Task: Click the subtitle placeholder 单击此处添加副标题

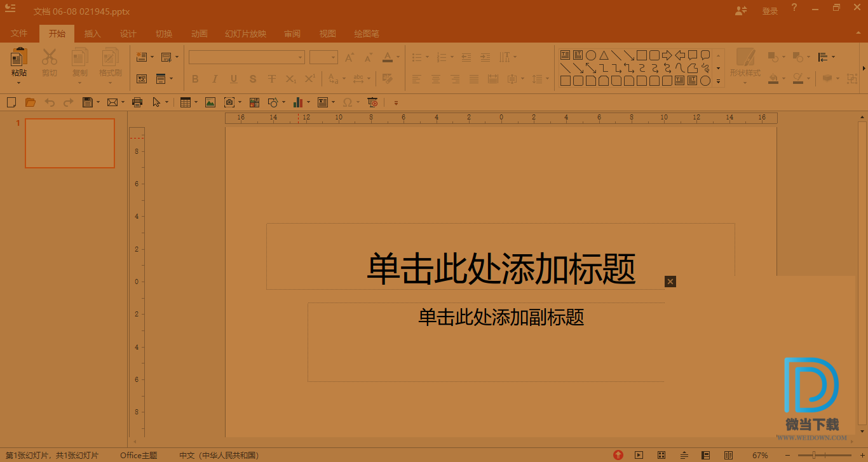Action: pyautogui.click(x=501, y=316)
